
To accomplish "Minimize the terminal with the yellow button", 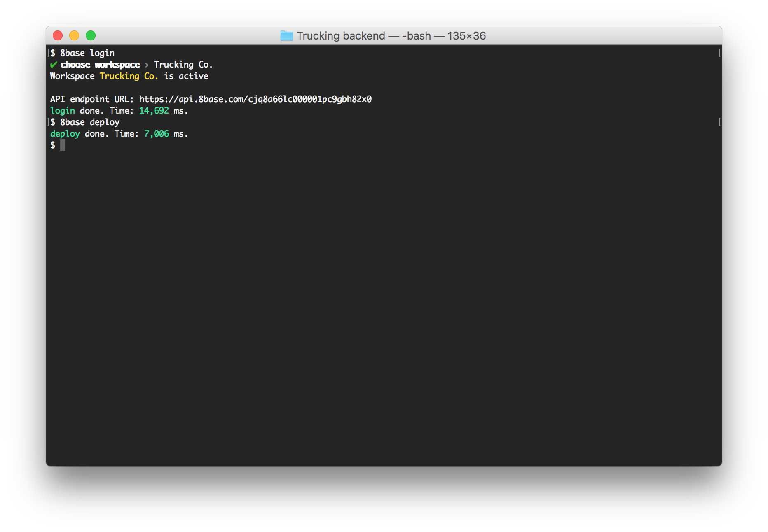I will coord(74,35).
